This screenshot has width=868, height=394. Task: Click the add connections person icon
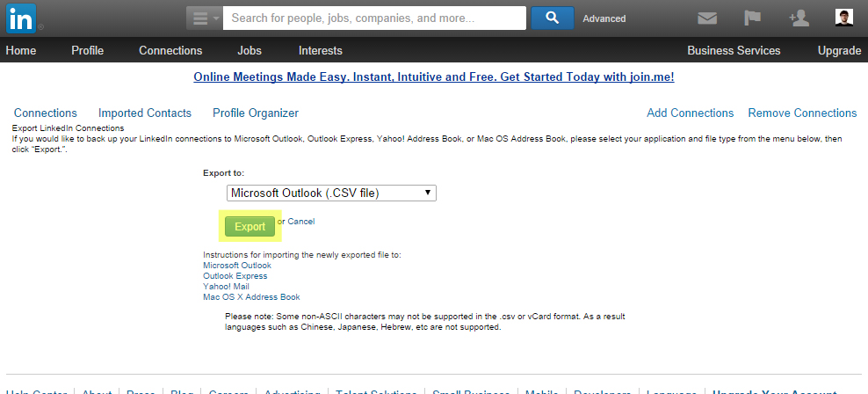799,18
